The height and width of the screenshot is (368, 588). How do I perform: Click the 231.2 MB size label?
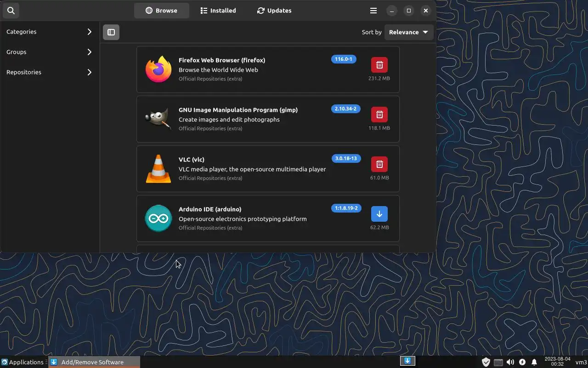[x=379, y=78]
